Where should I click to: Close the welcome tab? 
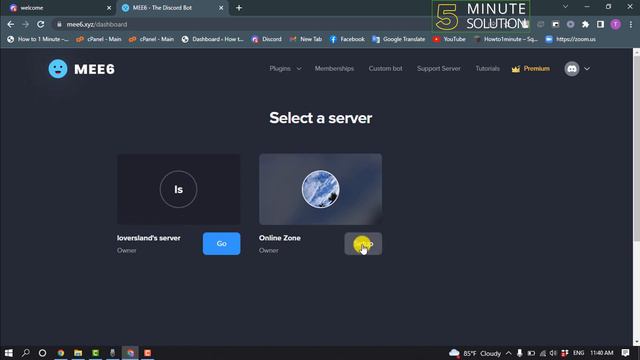[109, 8]
